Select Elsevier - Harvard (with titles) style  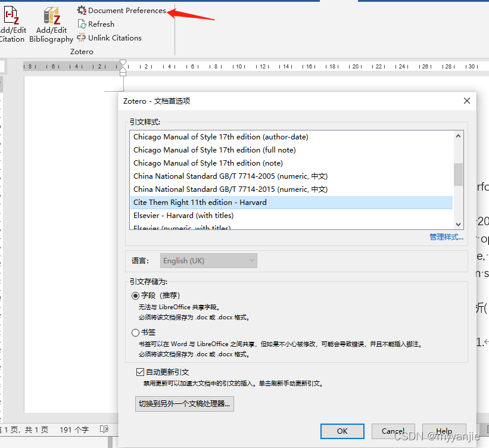click(291, 216)
